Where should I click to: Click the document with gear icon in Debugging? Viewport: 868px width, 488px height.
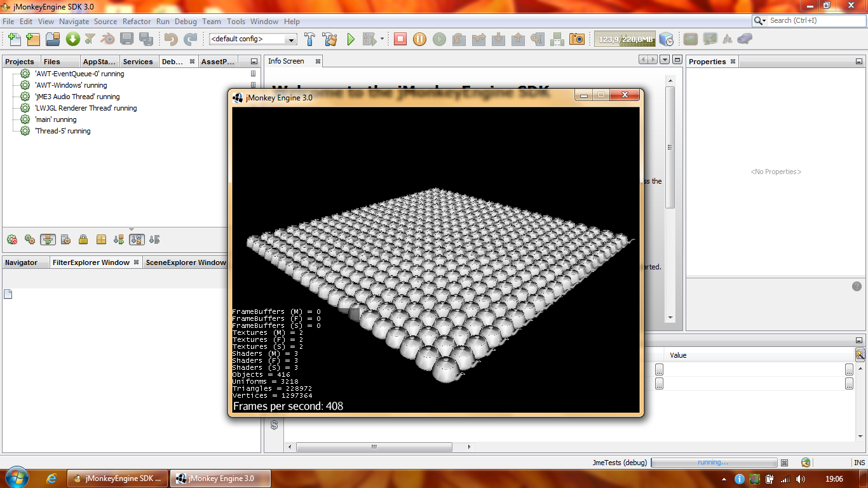tap(65, 240)
